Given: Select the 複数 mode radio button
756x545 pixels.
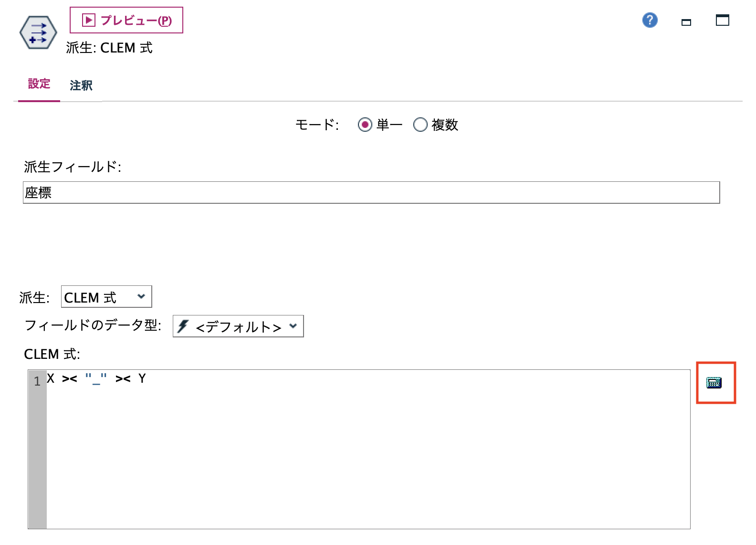Looking at the screenshot, I should point(420,125).
